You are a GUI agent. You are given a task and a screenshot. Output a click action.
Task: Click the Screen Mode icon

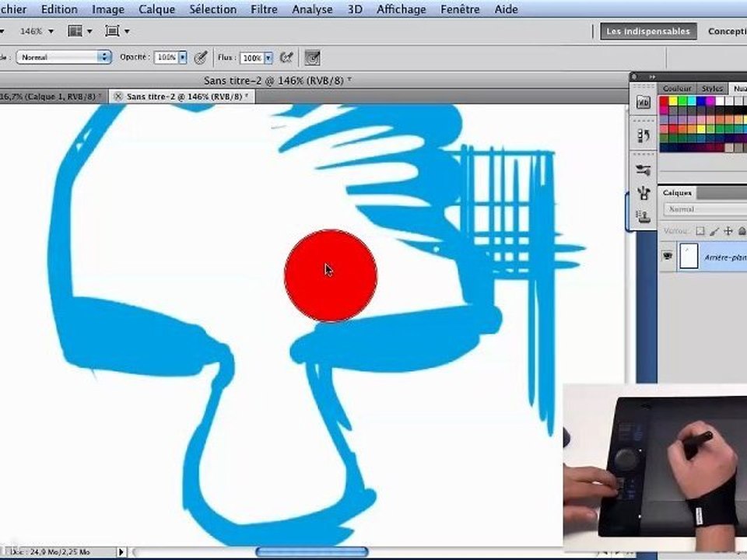coord(112,31)
